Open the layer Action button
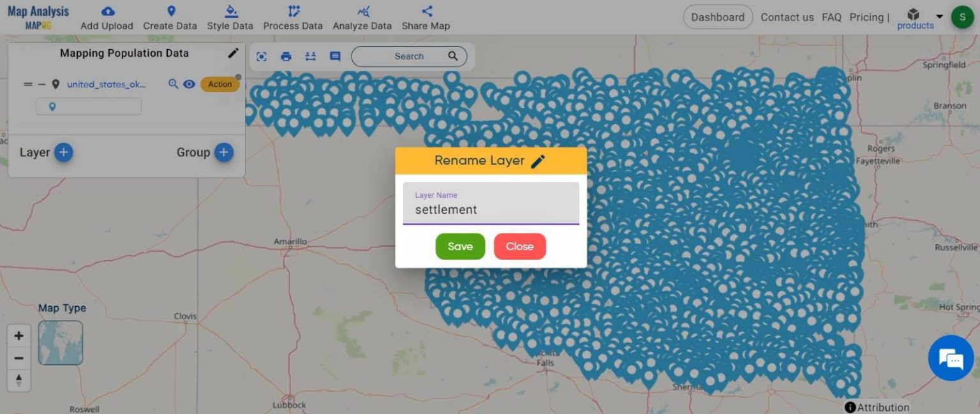The height and width of the screenshot is (414, 980). 219,84
